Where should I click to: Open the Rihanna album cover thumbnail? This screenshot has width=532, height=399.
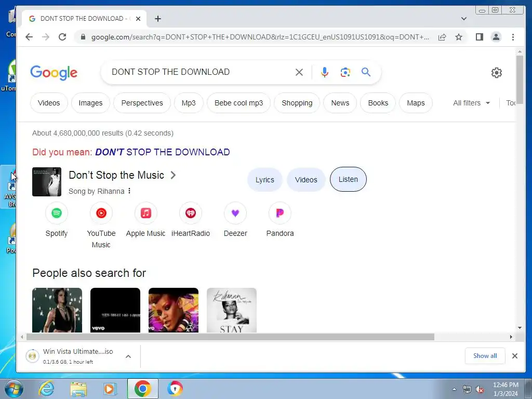tap(47, 182)
